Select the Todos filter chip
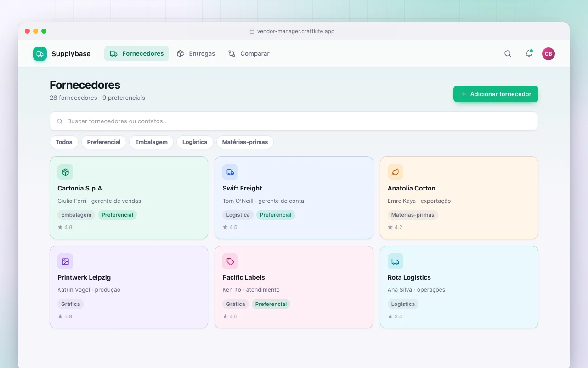 64,142
